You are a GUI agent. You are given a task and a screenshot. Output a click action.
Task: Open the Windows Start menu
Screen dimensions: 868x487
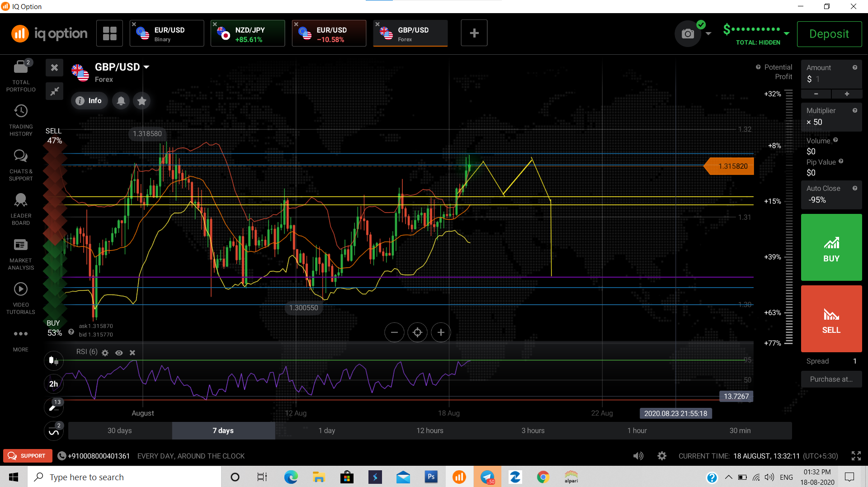14,477
